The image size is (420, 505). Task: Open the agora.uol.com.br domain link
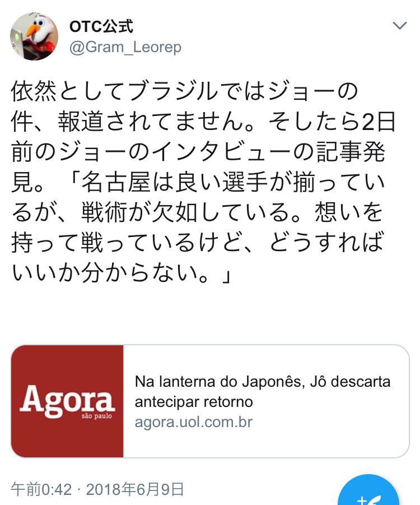tap(194, 422)
